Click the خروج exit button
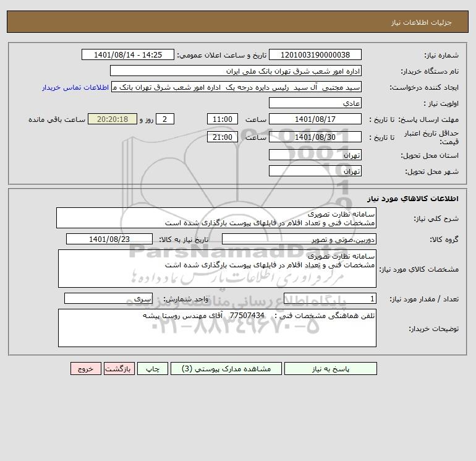Screen dimensions: 476x461 [x=86, y=369]
